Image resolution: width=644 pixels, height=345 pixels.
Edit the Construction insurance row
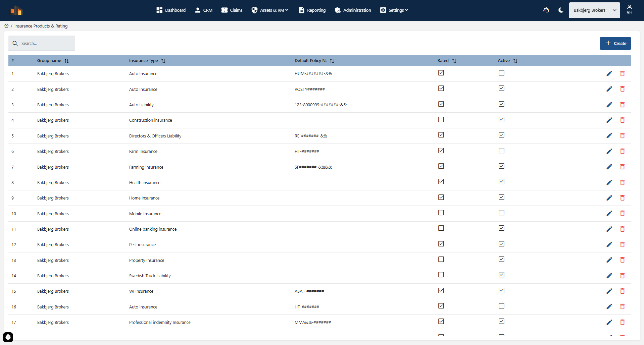click(x=609, y=120)
